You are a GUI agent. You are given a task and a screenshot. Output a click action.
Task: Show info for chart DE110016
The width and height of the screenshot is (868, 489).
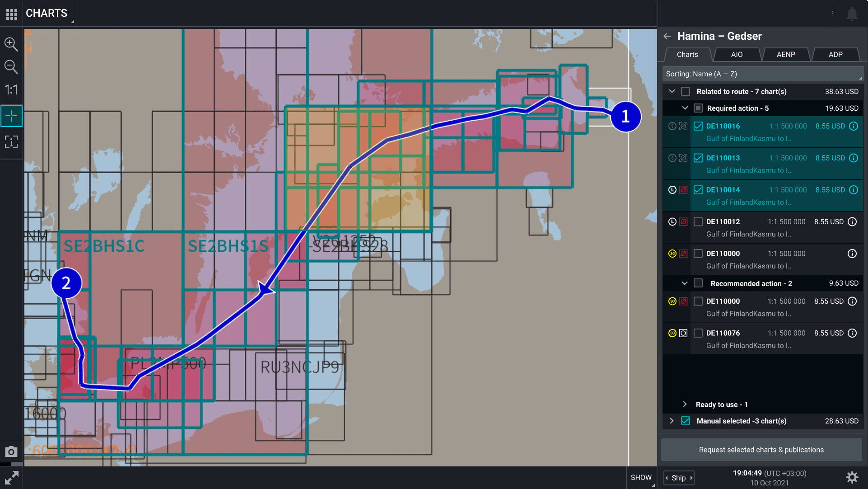point(853,126)
